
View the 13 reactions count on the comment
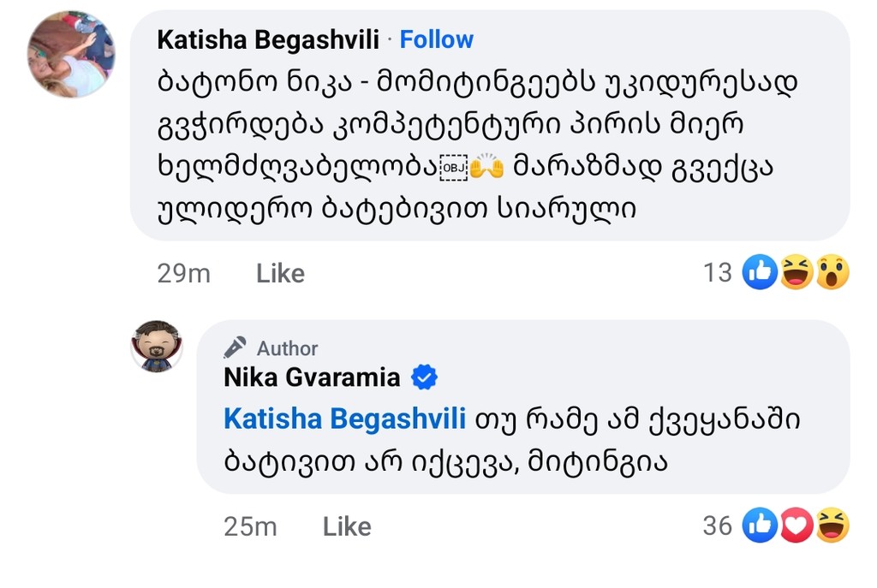click(x=718, y=272)
